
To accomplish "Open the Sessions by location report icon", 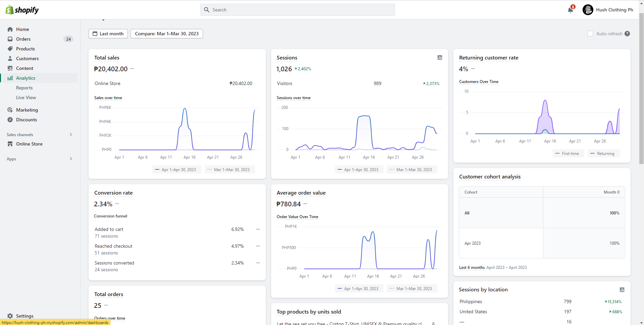I will click(622, 290).
